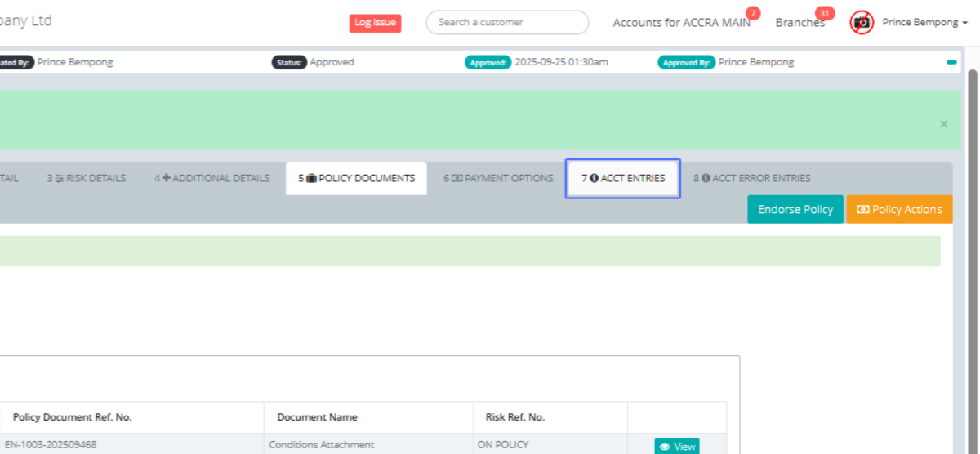Switch to the 8 Acct Error Entries tab
This screenshot has width=980, height=454.
[751, 178]
